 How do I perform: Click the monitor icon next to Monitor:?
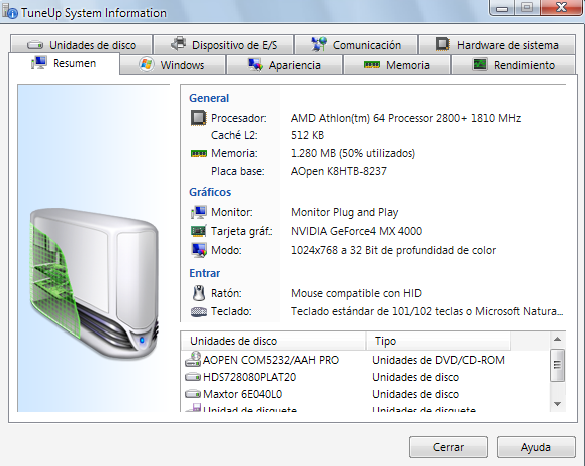click(x=198, y=212)
